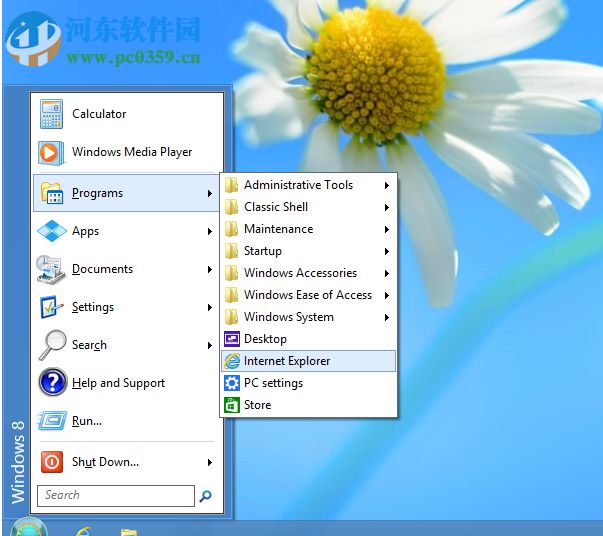Click the Calculator label
This screenshot has width=603, height=536.
point(99,114)
